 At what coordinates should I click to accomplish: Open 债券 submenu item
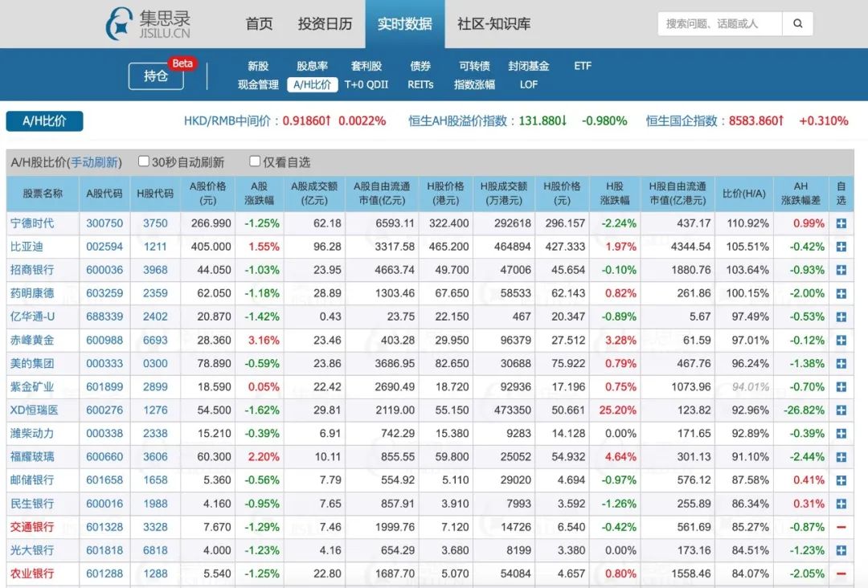pos(420,66)
